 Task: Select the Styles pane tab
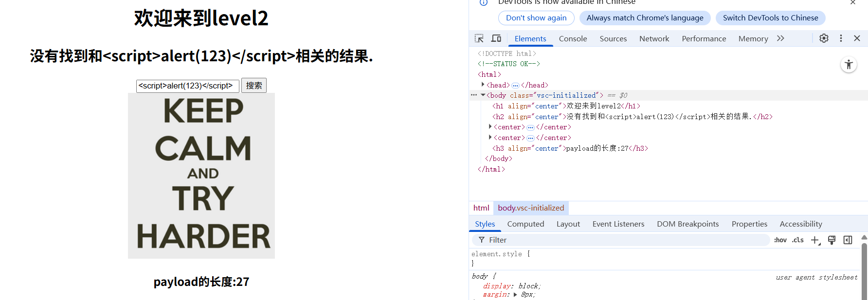pyautogui.click(x=485, y=224)
